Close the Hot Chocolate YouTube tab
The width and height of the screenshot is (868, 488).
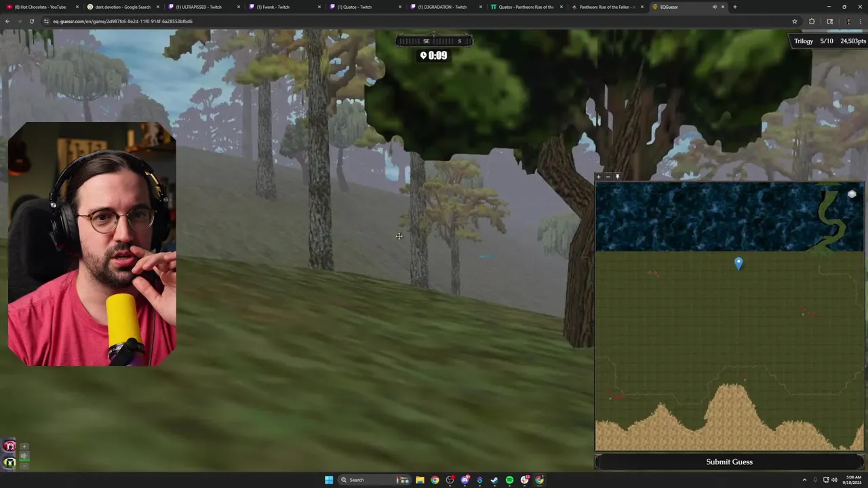[77, 7]
